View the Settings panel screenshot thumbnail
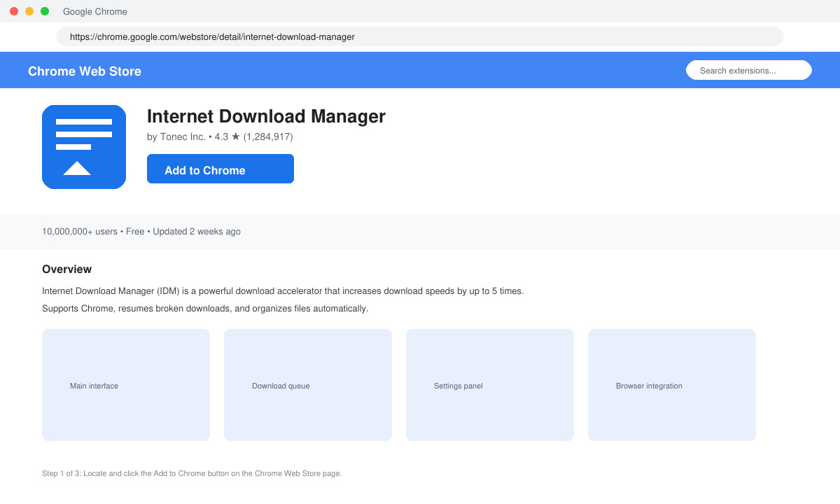The width and height of the screenshot is (840, 504). (490, 385)
